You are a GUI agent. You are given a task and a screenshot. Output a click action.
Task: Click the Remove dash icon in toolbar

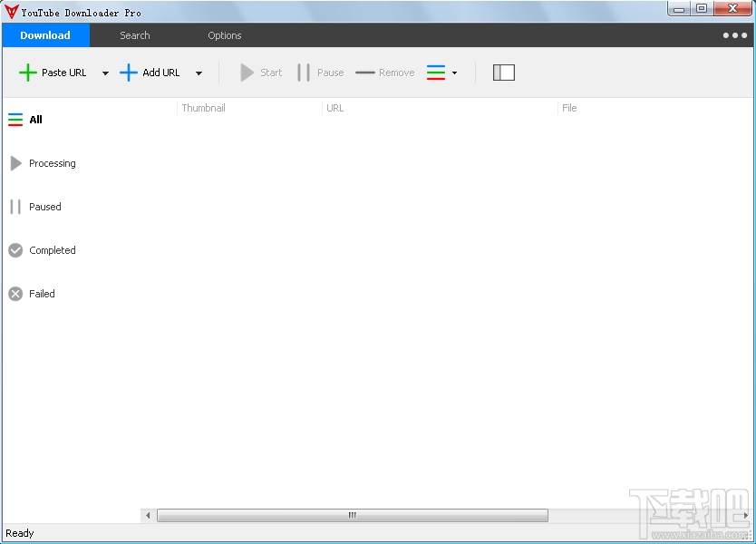coord(365,73)
